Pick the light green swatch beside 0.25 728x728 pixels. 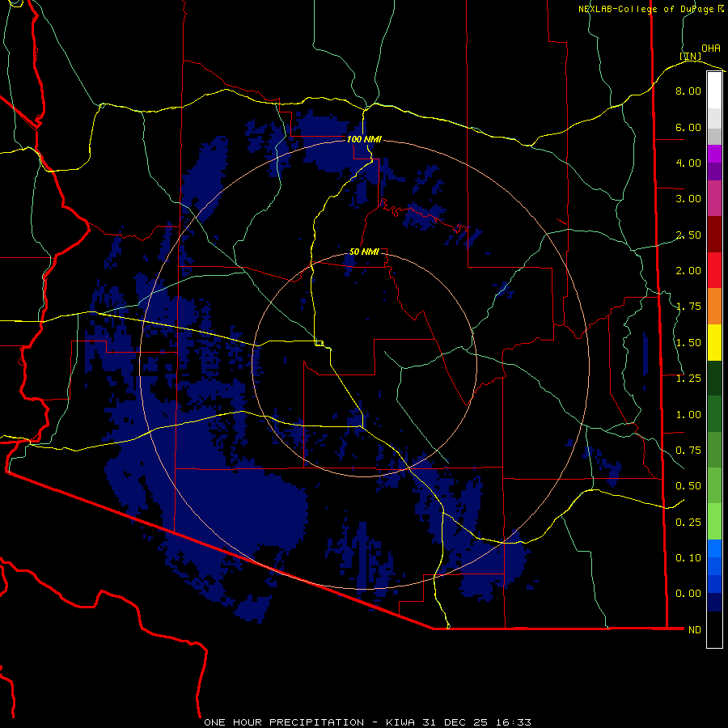714,522
